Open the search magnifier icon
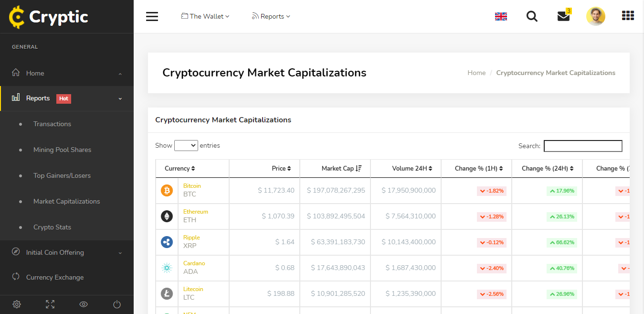Image resolution: width=644 pixels, height=314 pixels. tap(532, 16)
